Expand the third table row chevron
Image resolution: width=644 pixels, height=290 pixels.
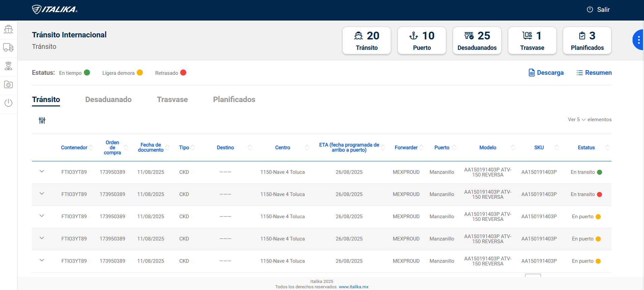pos(42,216)
